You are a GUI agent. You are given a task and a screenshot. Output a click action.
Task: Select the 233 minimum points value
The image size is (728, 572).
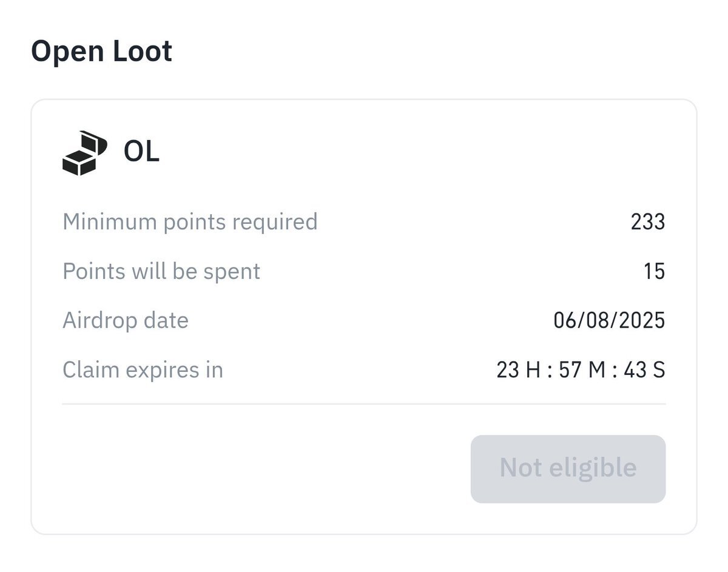coord(647,223)
